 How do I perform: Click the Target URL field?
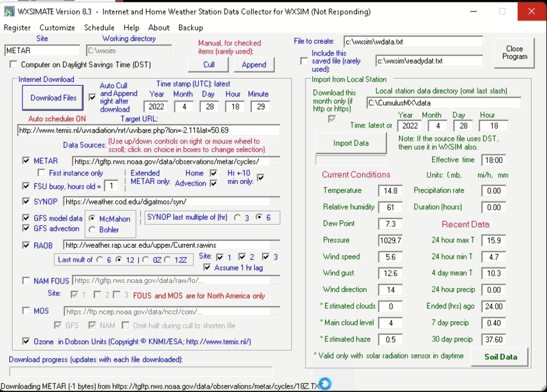coord(149,130)
